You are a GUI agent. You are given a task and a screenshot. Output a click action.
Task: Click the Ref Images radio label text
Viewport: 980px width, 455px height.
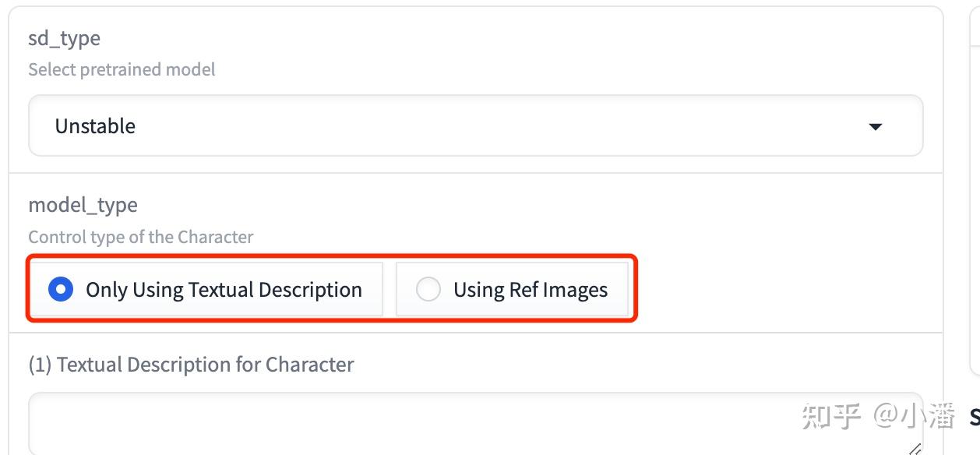click(531, 290)
